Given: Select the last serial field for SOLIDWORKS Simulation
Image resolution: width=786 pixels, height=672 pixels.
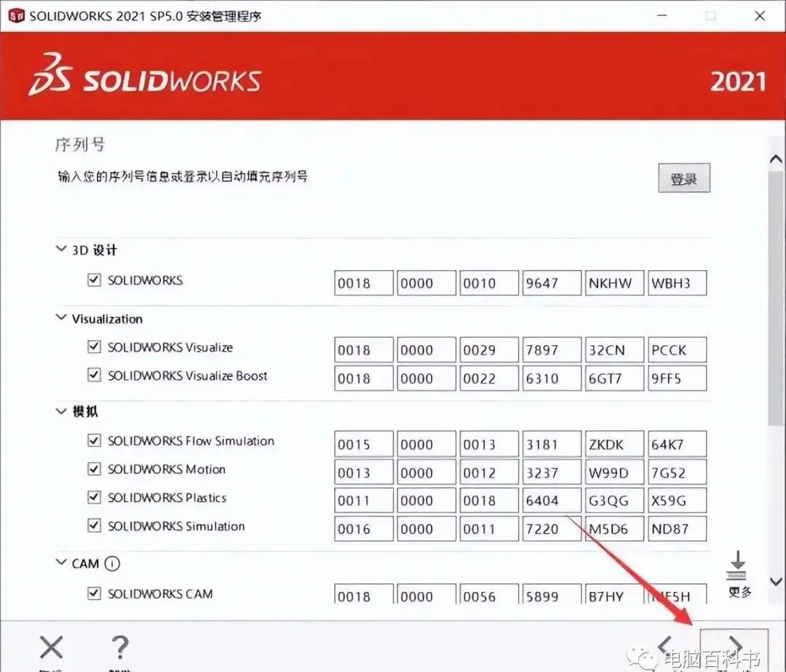Looking at the screenshot, I should (677, 529).
